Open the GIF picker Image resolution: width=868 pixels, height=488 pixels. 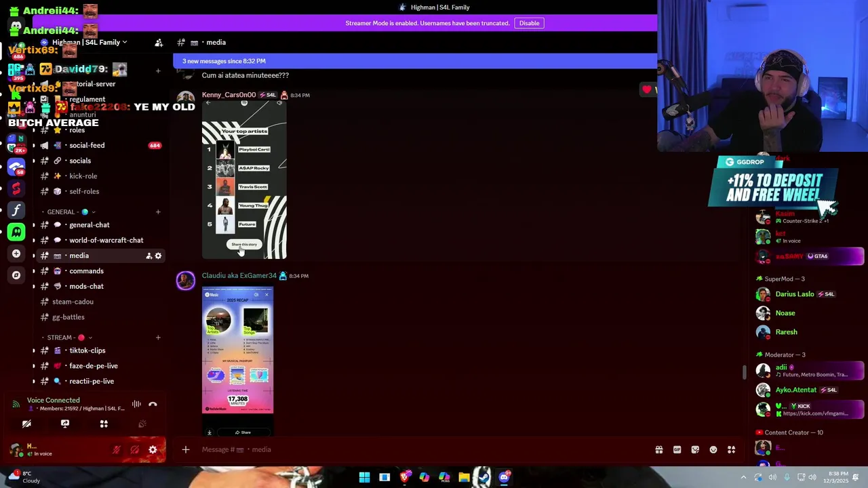tap(677, 449)
